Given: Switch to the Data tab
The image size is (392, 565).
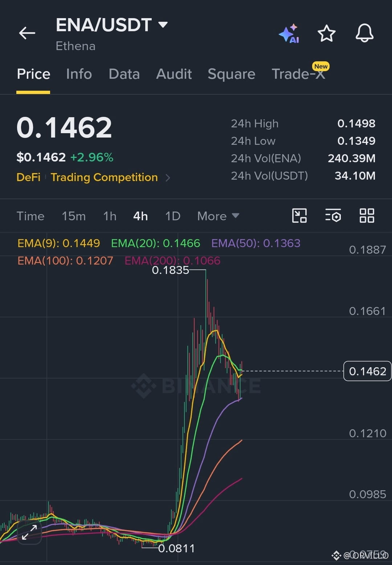Looking at the screenshot, I should pyautogui.click(x=124, y=74).
